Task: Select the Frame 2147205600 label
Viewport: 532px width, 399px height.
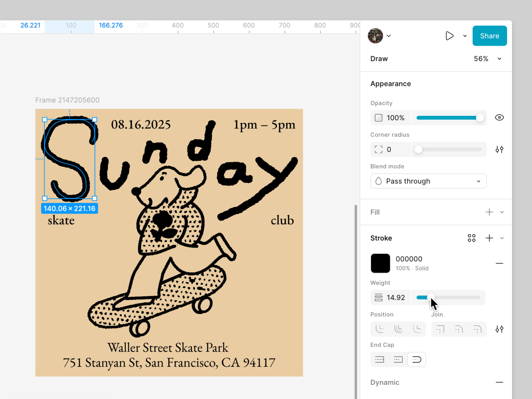Action: tap(67, 100)
